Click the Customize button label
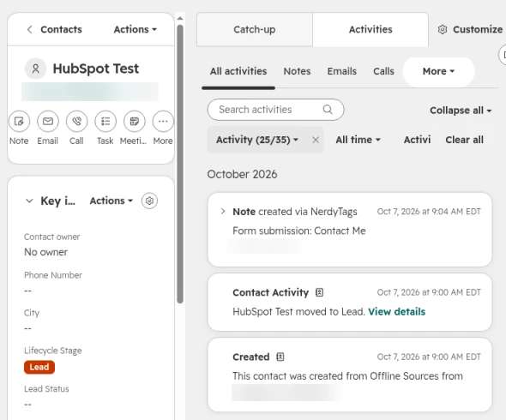 478,29
